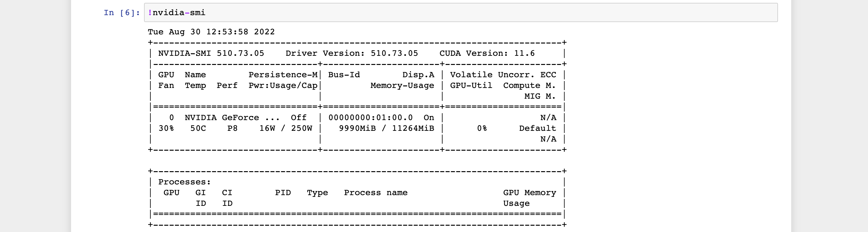This screenshot has width=868, height=232.
Task: Click the NVIDIA-SMI 510.73.05 version text
Action: pos(211,54)
